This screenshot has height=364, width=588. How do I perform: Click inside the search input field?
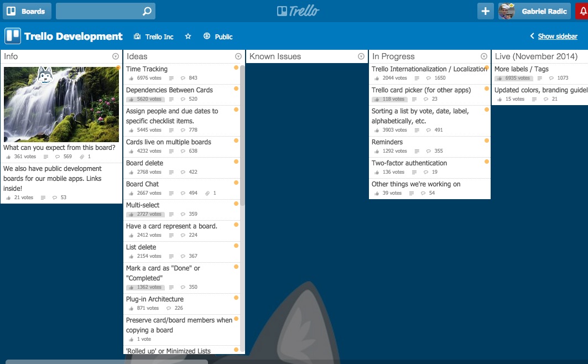point(100,11)
